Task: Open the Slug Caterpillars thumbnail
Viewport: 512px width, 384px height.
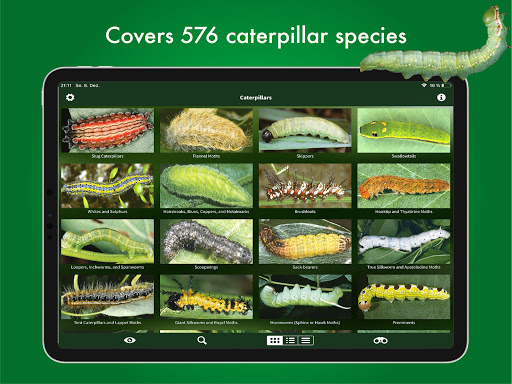Action: point(107,130)
